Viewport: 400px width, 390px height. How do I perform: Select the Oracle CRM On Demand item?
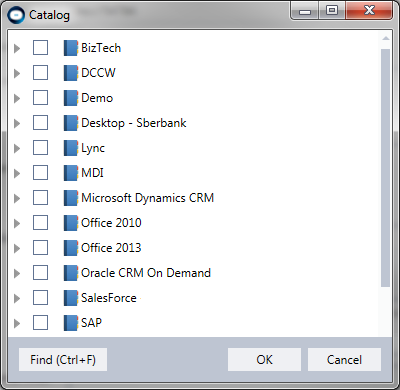(x=146, y=273)
